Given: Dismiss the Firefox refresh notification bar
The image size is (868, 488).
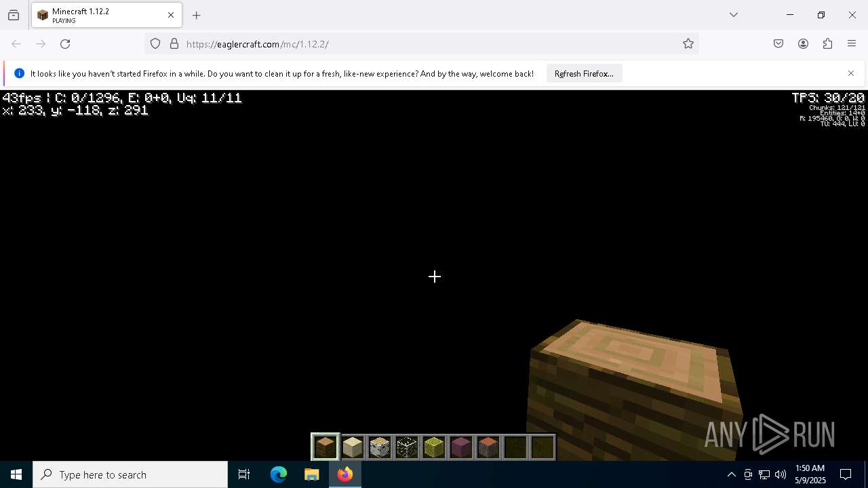Looking at the screenshot, I should click(x=851, y=73).
